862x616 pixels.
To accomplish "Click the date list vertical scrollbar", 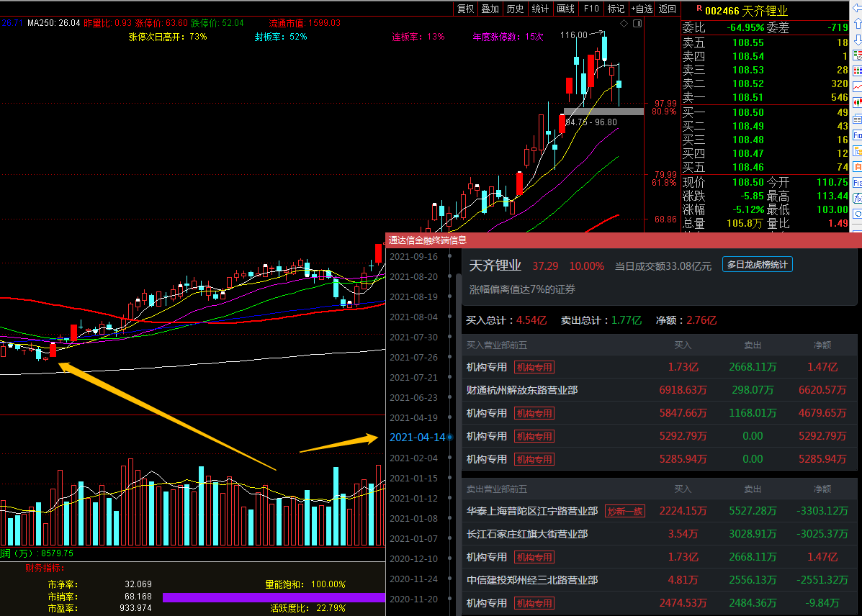I will click(x=459, y=432).
